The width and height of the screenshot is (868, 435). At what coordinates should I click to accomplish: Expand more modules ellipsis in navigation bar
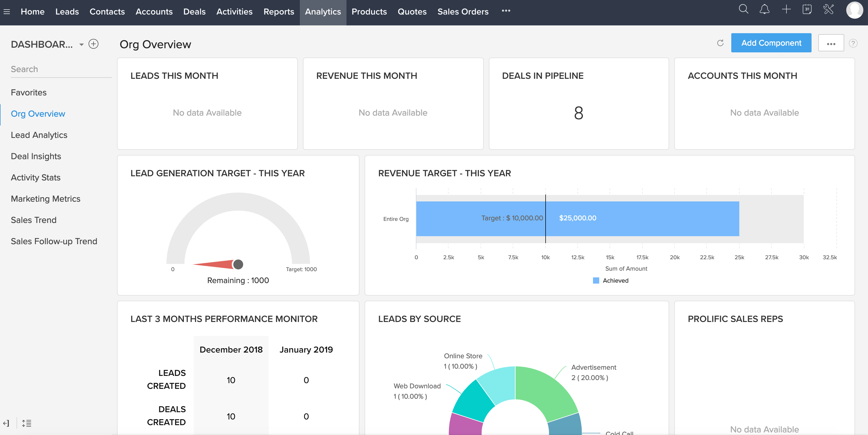point(506,11)
